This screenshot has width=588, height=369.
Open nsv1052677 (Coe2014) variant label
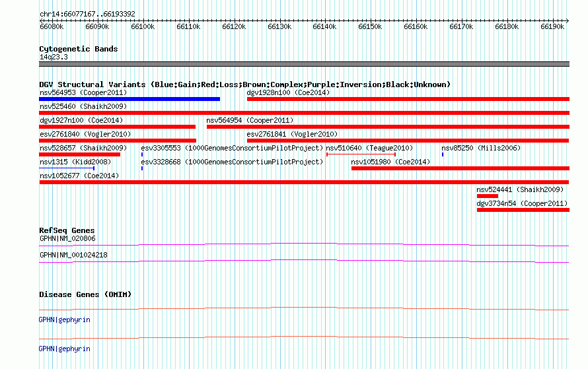coord(79,176)
